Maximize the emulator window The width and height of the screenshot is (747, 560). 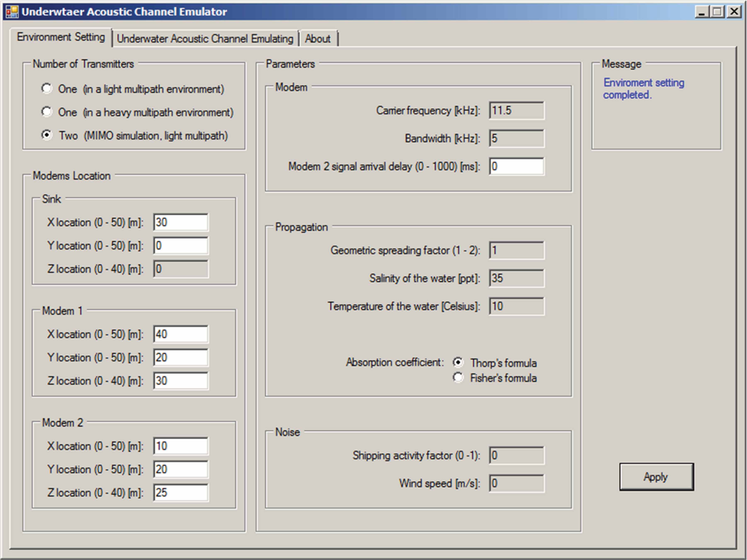click(x=718, y=12)
